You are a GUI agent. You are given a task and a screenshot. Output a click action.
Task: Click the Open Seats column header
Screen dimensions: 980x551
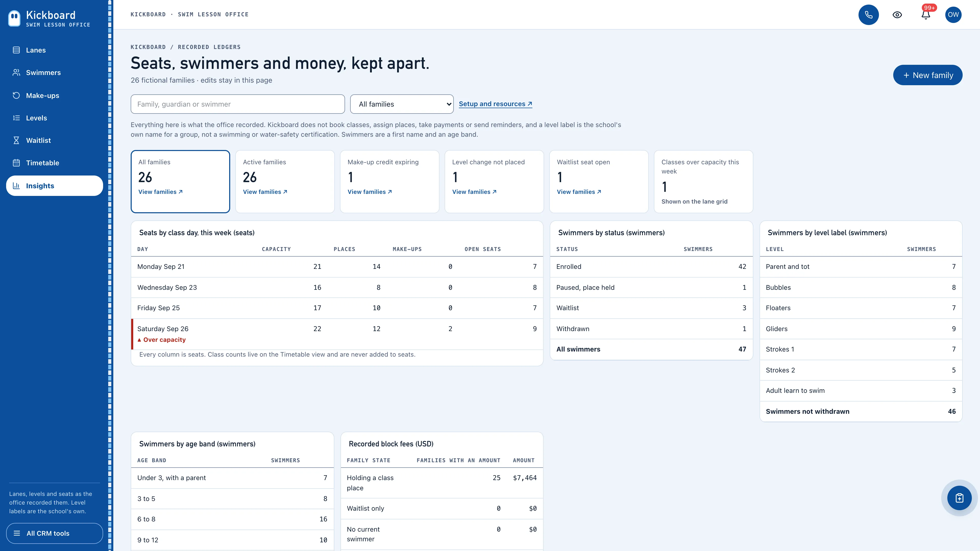(482, 249)
